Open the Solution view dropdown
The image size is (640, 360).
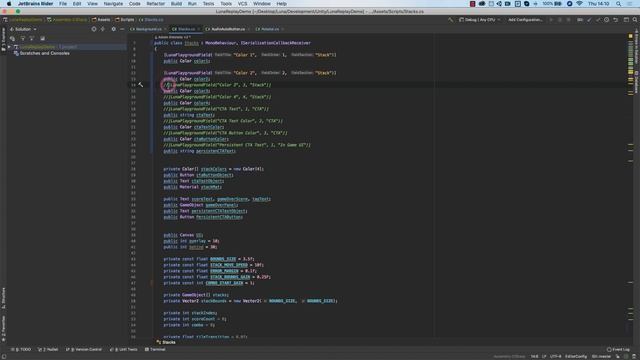pyautogui.click(x=23, y=29)
